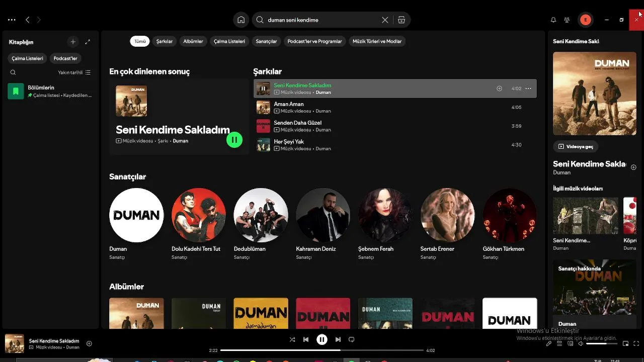Select the Şarkılar filter tab
Viewport: 644px width, 362px height.
click(165, 41)
